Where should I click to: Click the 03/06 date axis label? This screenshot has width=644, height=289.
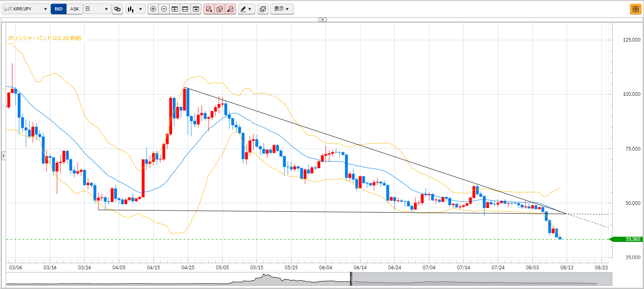(16, 268)
